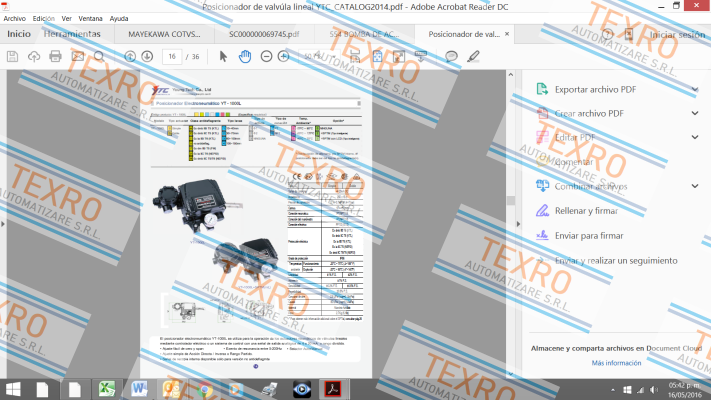Viewport: 711px width, 400px height.
Task: Expand the Combinar archivos chevron
Action: pos(695,186)
